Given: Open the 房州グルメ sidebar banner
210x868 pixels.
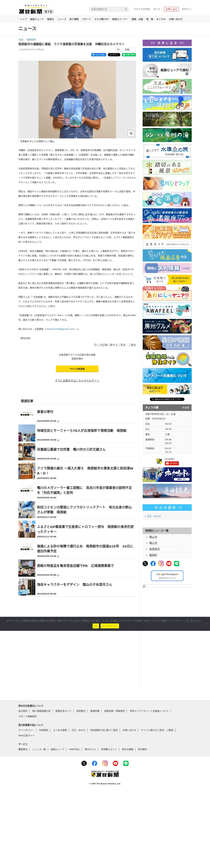Looking at the screenshot, I should [167, 327].
